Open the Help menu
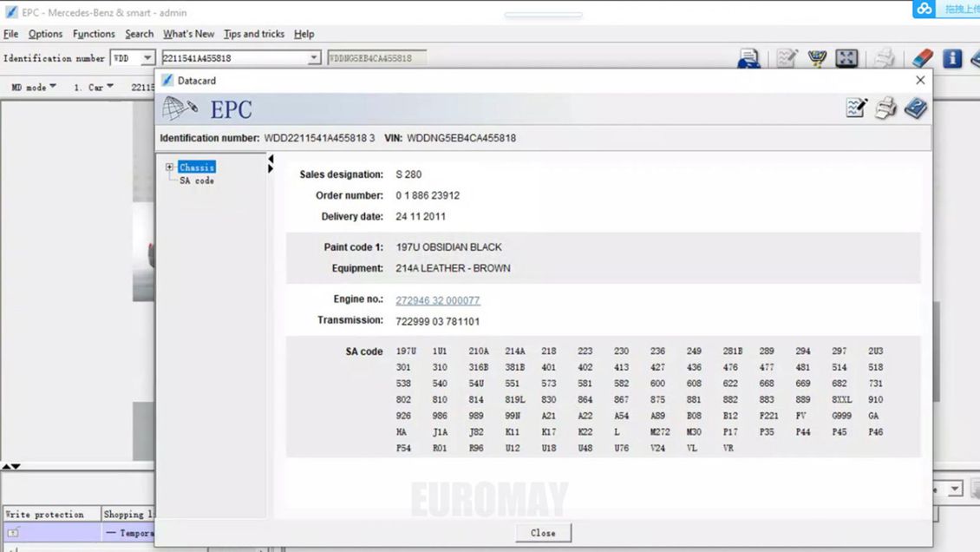This screenshot has height=552, width=980. (304, 34)
